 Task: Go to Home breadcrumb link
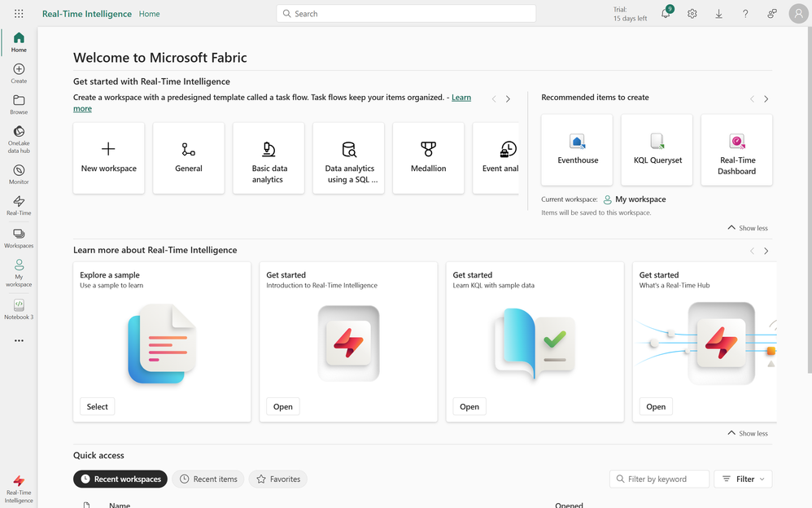[149, 14]
